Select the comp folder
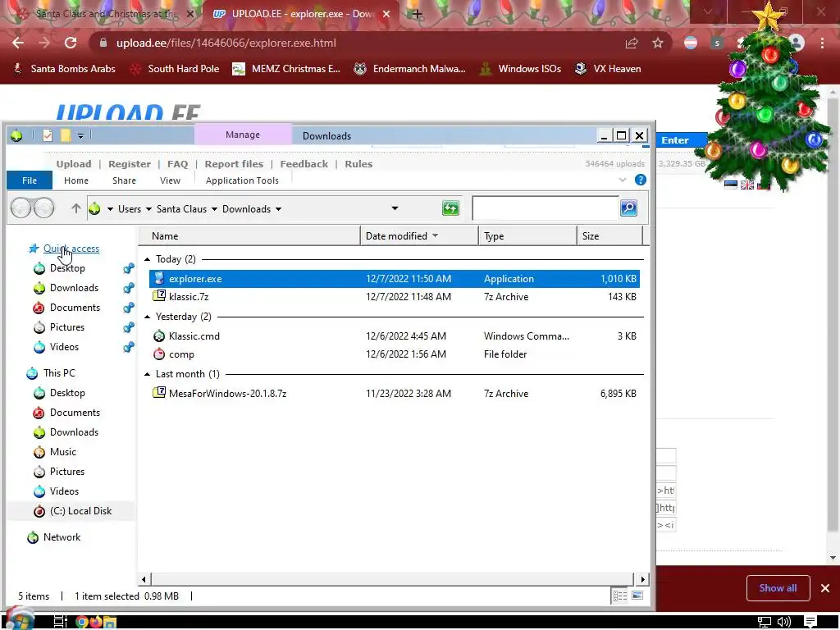The width and height of the screenshot is (840, 630). 395,354
